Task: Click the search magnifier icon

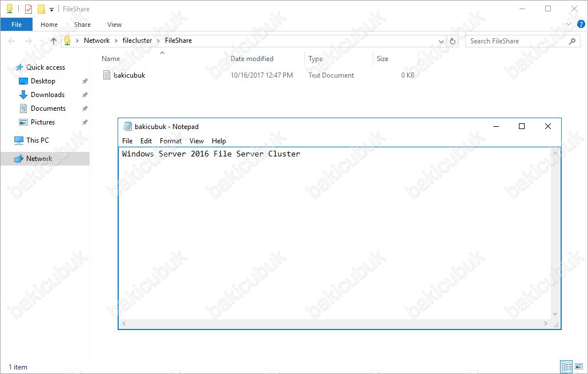Action: [x=572, y=41]
